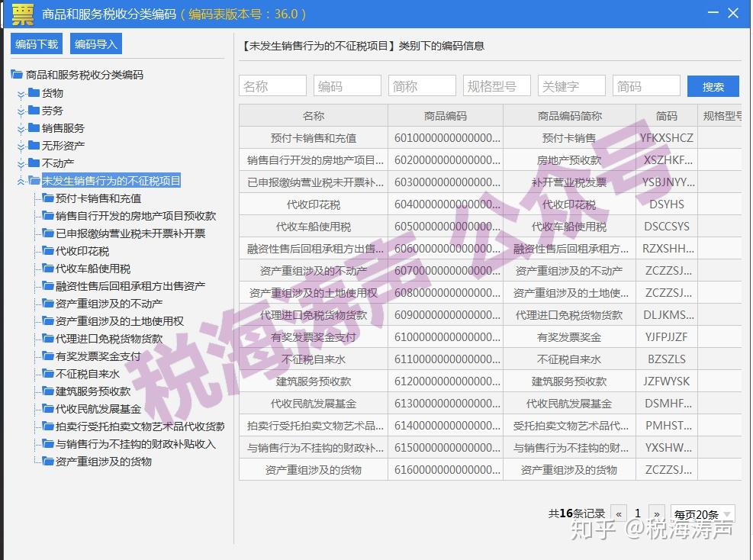Click the 补开营业税发票 abbreviation cell
The height and width of the screenshot is (560, 753).
pos(570,182)
